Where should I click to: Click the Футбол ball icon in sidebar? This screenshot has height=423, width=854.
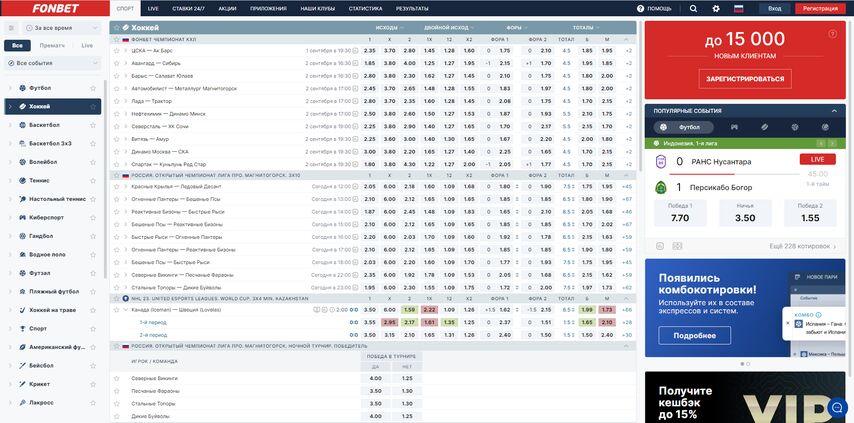(22, 88)
